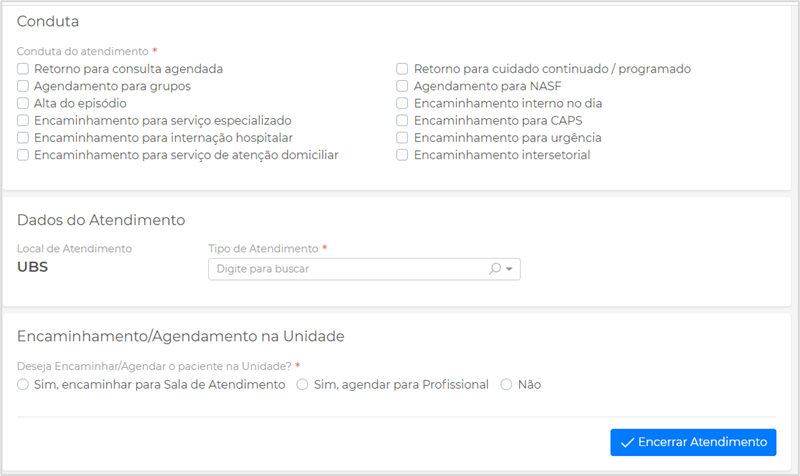Select Encaminhamento para serviço especializado

tap(23, 120)
